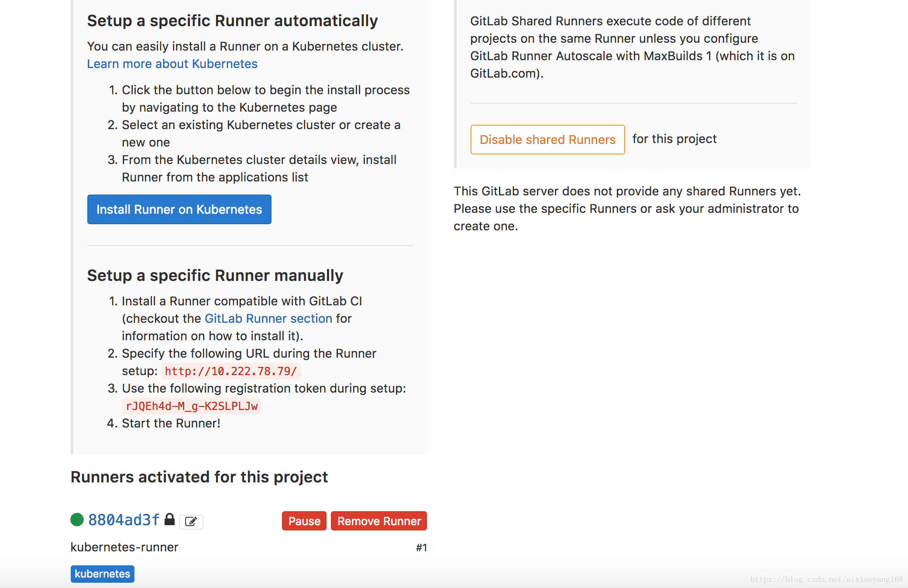Click the #1 runner ID text

421,547
